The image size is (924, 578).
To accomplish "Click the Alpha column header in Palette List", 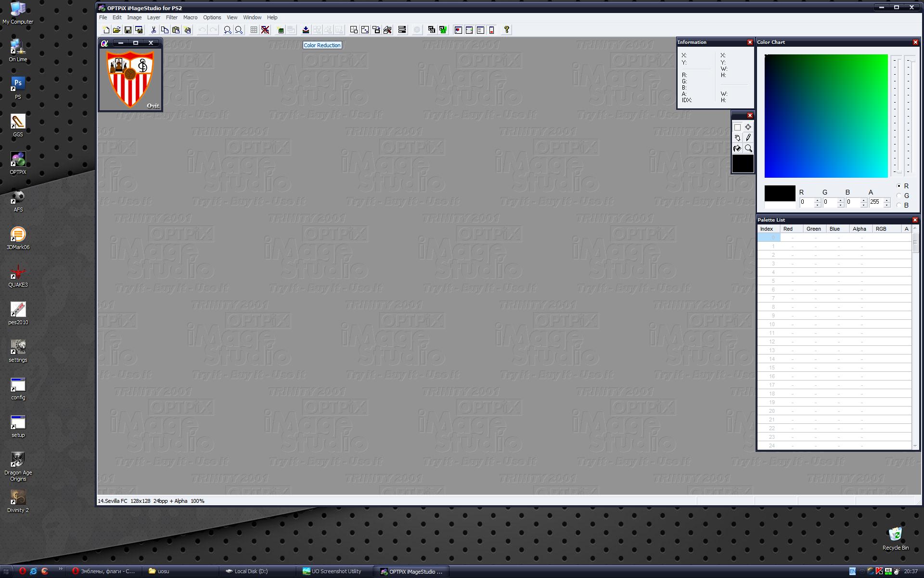I will (861, 229).
